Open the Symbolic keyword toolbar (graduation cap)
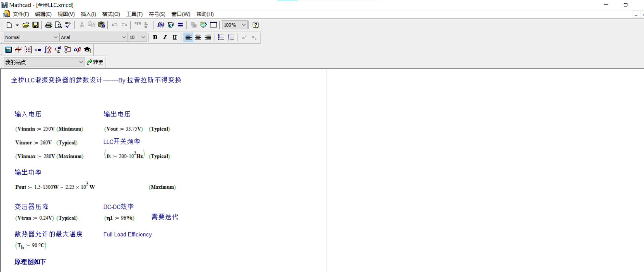This screenshot has width=644, height=272. (87, 50)
